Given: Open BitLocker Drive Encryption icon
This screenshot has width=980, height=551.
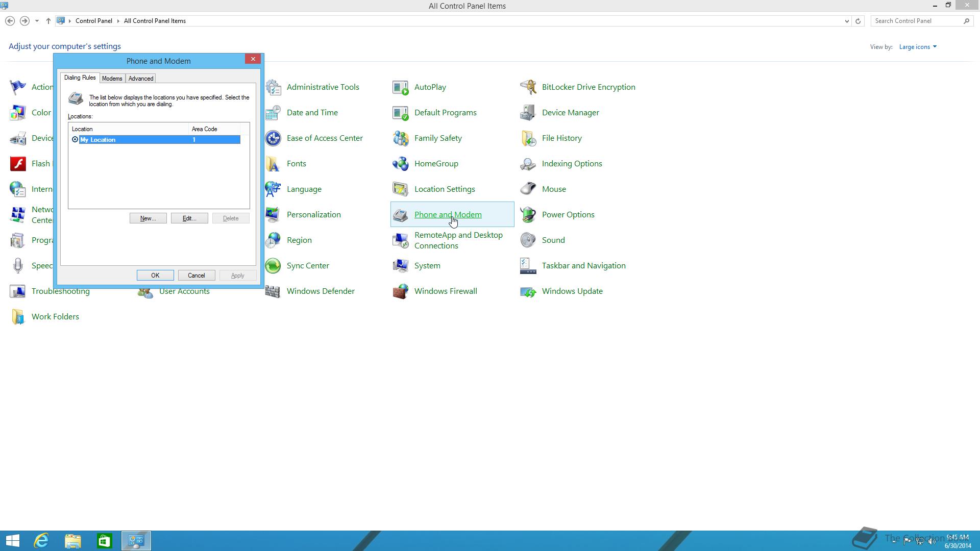Looking at the screenshot, I should point(528,87).
